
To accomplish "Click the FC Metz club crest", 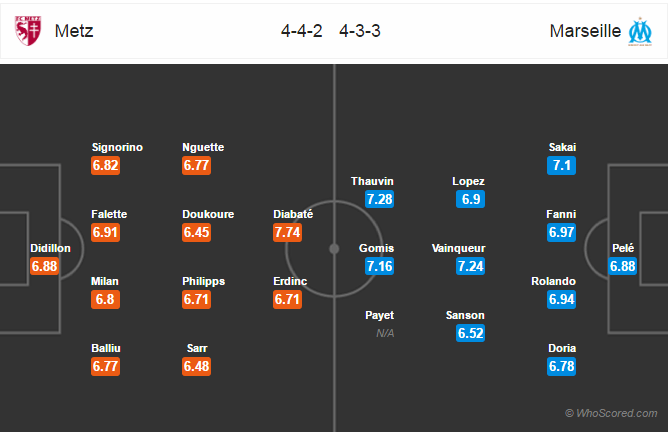I will click(28, 31).
